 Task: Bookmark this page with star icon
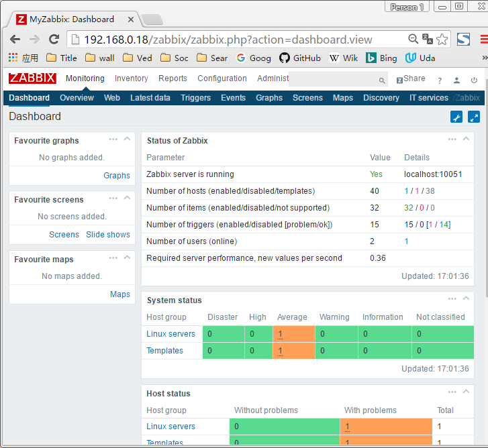click(442, 39)
